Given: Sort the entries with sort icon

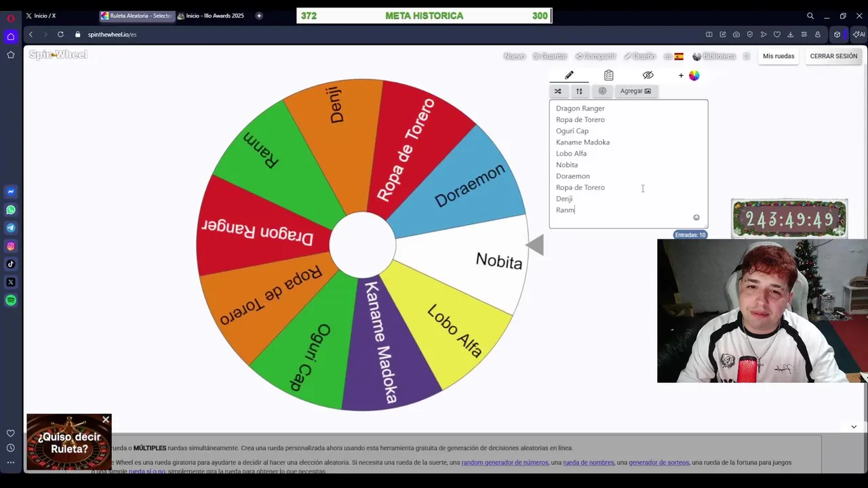Looking at the screenshot, I should pyautogui.click(x=579, y=91).
